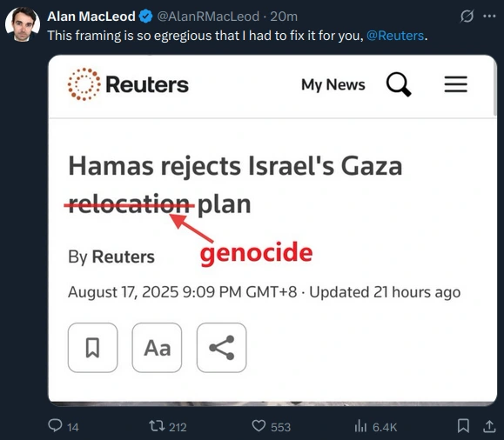The image size is (504, 440).
Task: Click the blue verified badge
Action: (x=146, y=17)
